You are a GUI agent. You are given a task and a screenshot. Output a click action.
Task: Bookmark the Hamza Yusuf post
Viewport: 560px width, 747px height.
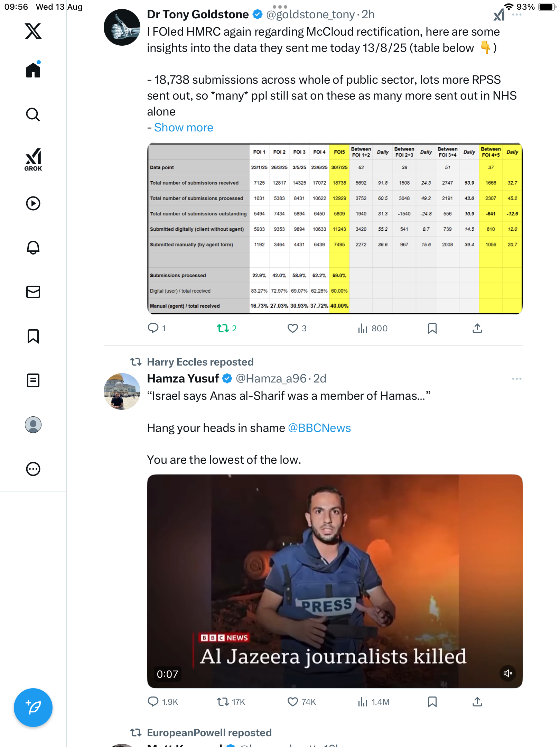pyautogui.click(x=432, y=702)
